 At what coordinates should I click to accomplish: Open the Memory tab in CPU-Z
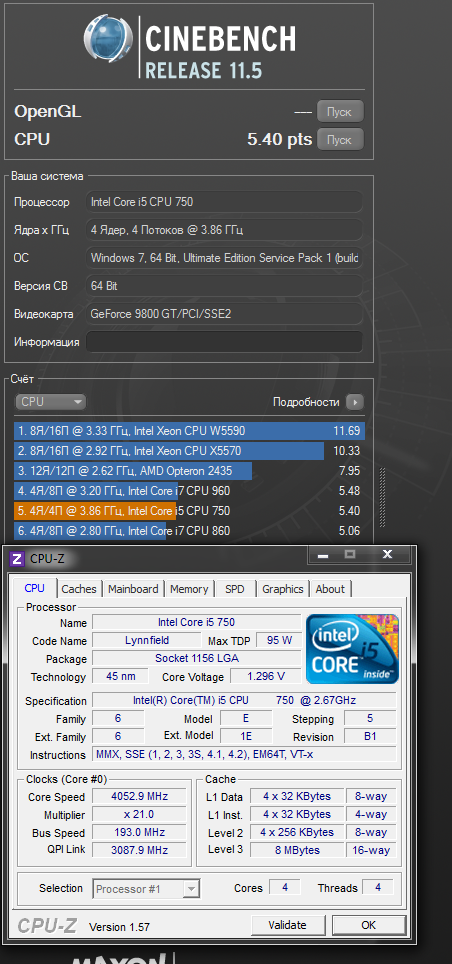pyautogui.click(x=189, y=589)
